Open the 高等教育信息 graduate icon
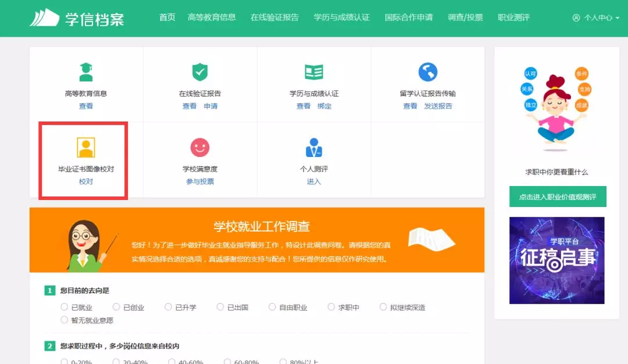Image resolution: width=628 pixels, height=364 pixels. pos(86,72)
